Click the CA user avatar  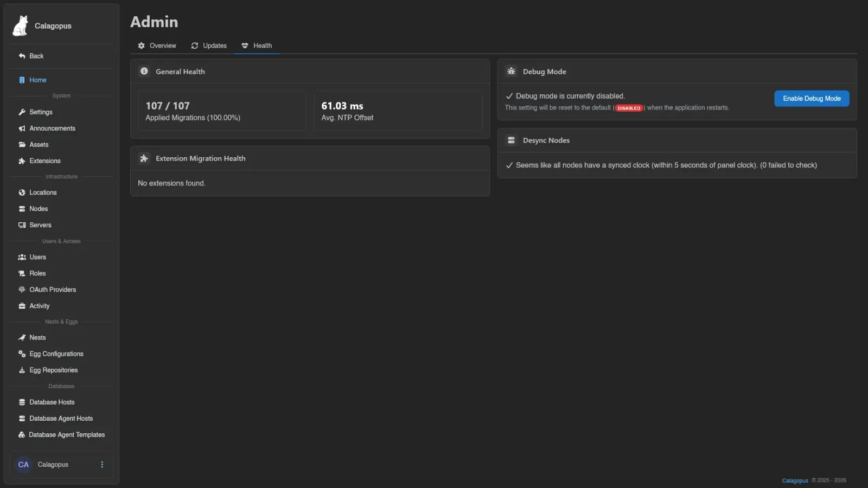tap(23, 465)
